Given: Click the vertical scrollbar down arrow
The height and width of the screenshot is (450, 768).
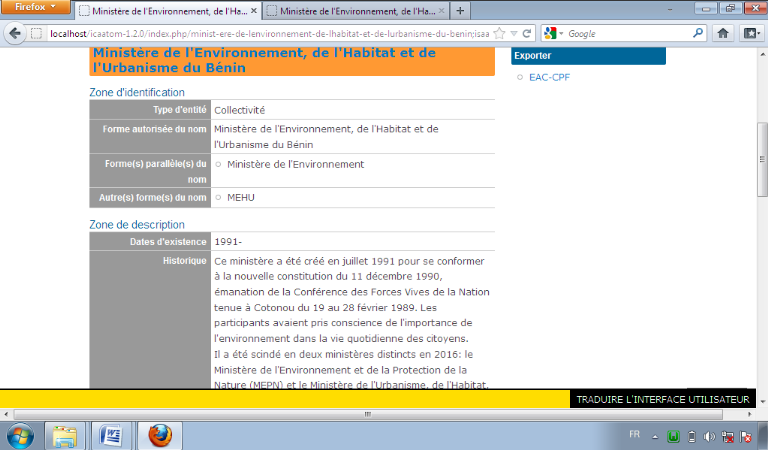Looking at the screenshot, I should tap(762, 402).
